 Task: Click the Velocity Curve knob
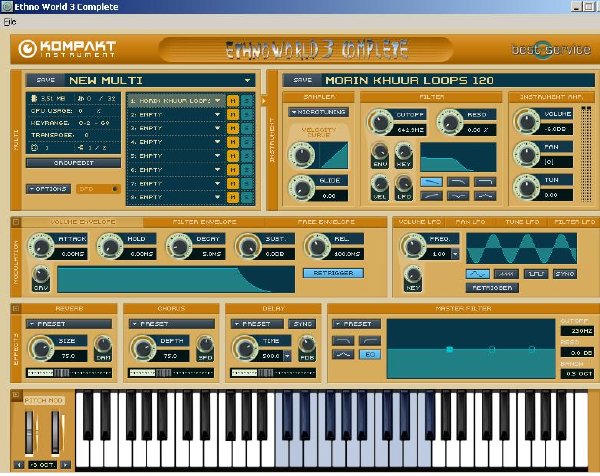[302, 155]
